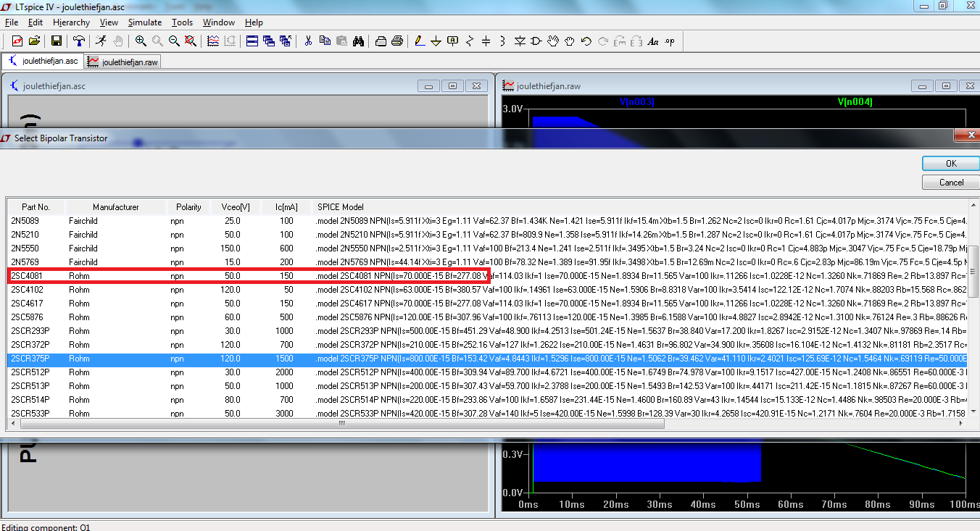
Task: Open the Simulate menu
Action: 145,22
